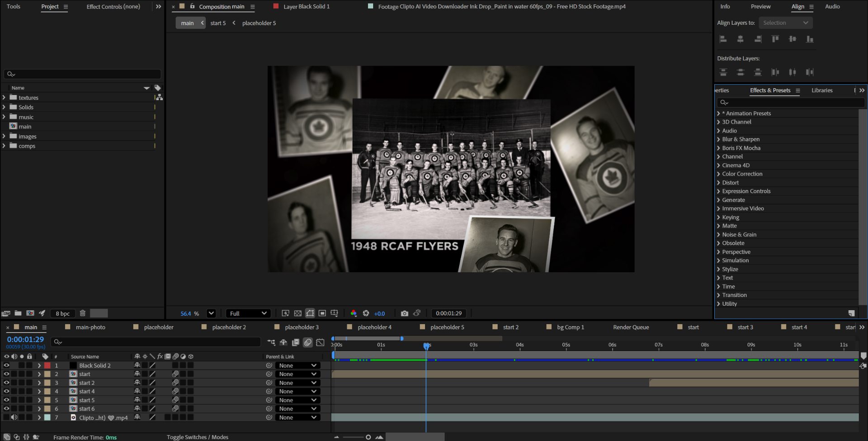Open grid and guide options
The image size is (868, 441).
coord(335,313)
